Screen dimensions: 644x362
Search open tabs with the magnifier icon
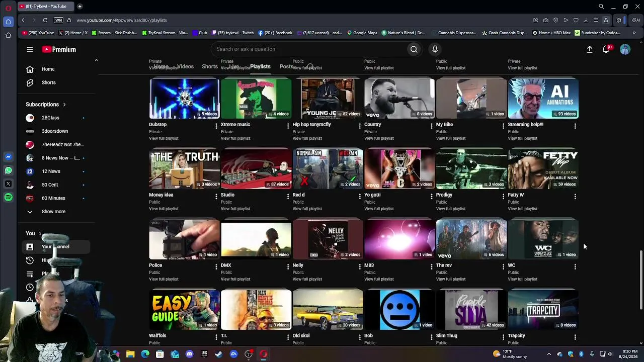point(601,7)
